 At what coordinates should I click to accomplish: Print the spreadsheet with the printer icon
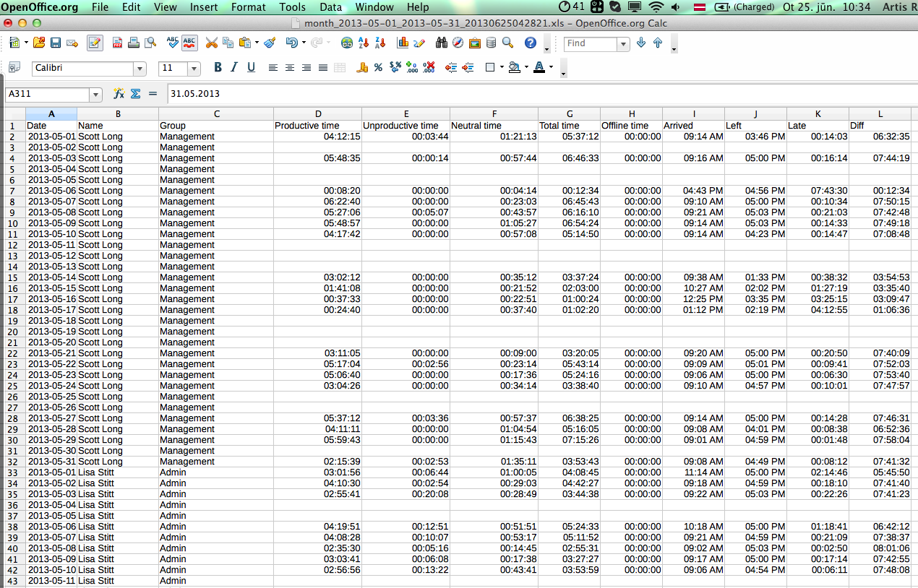pos(134,43)
